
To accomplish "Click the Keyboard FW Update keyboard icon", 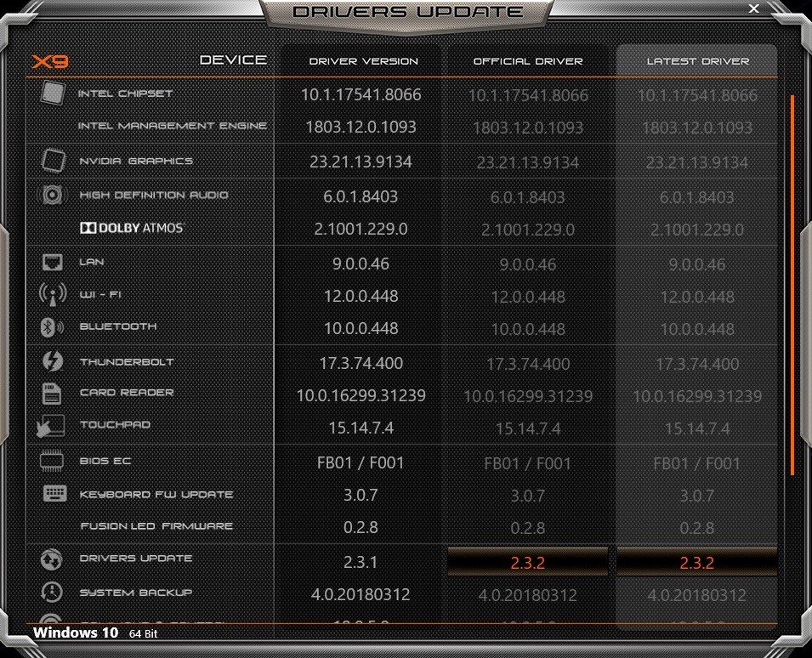I will pyautogui.click(x=54, y=493).
